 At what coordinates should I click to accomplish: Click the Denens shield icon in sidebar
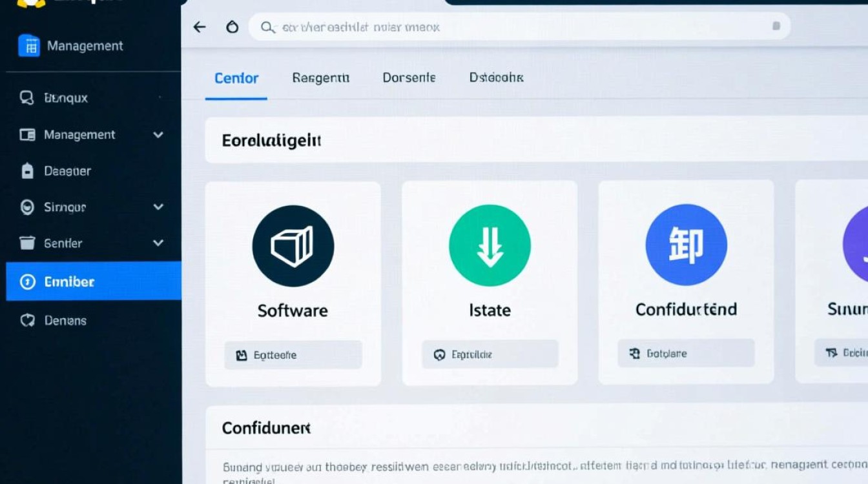27,320
